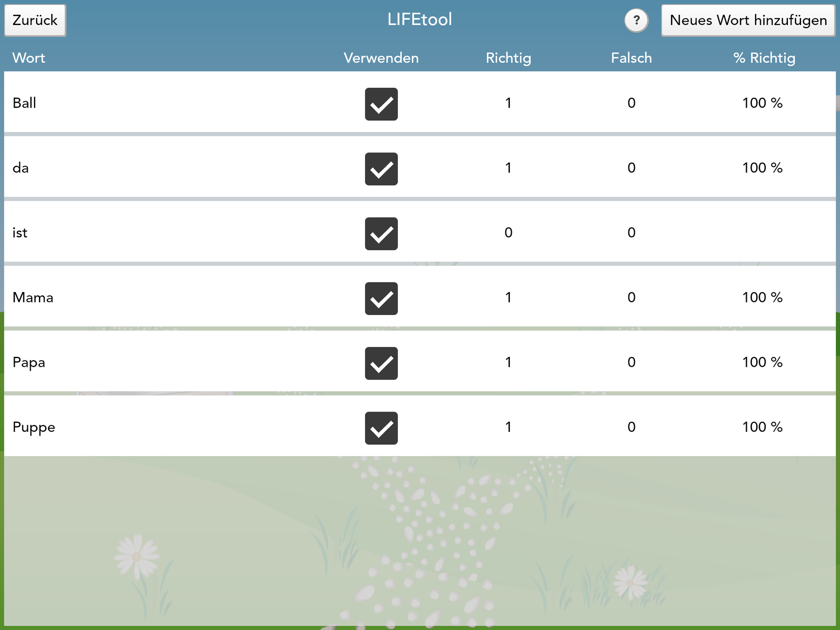
Task: Click the % Richtig column header
Action: point(764,58)
